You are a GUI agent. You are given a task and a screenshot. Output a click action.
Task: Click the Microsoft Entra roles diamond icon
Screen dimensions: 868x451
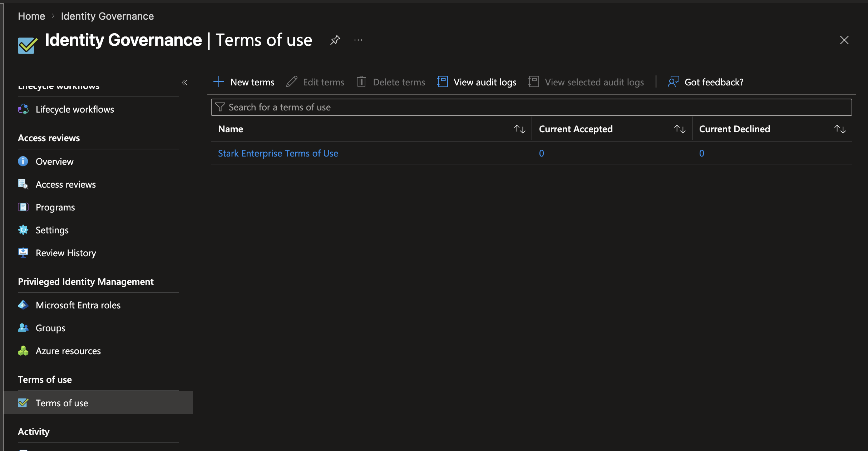[x=23, y=305]
